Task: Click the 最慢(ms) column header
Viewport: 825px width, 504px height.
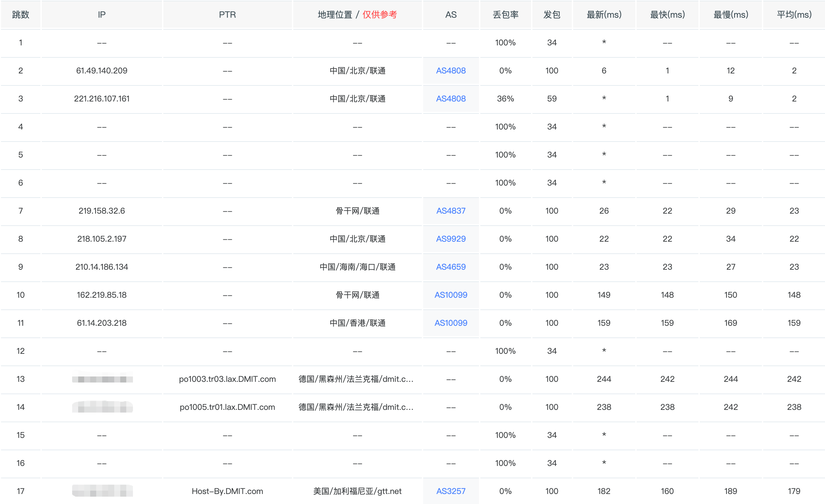Action: click(x=730, y=15)
